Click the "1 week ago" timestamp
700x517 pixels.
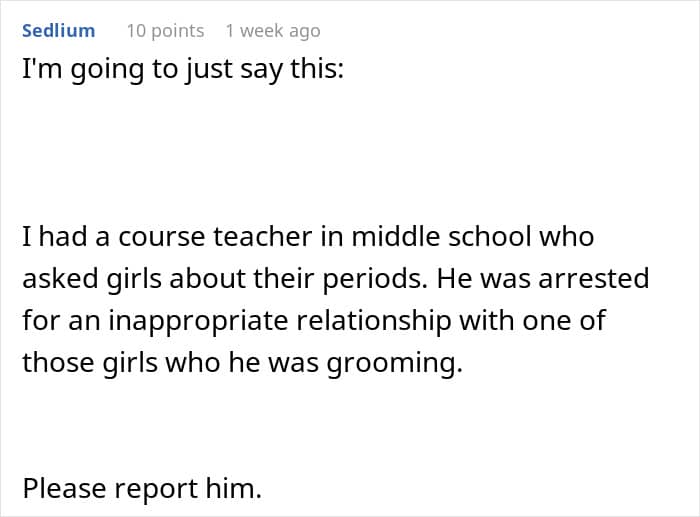coord(272,31)
